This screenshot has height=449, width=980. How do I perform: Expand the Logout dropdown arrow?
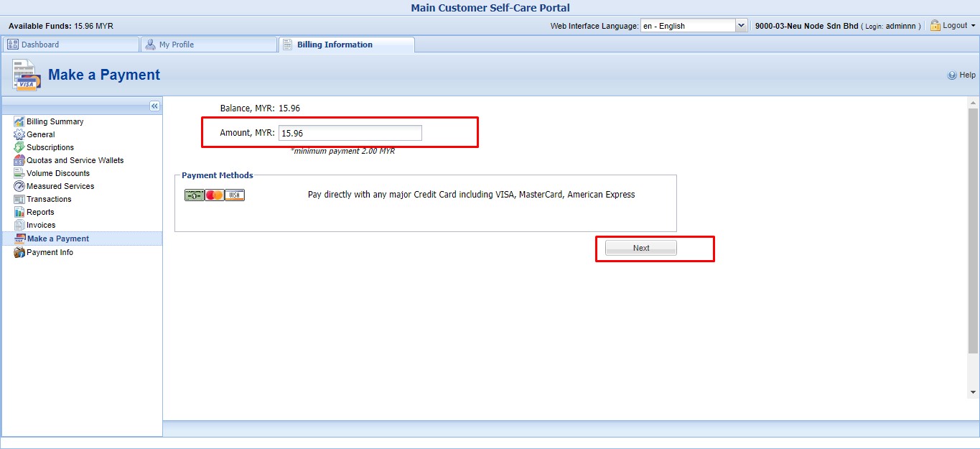973,26
